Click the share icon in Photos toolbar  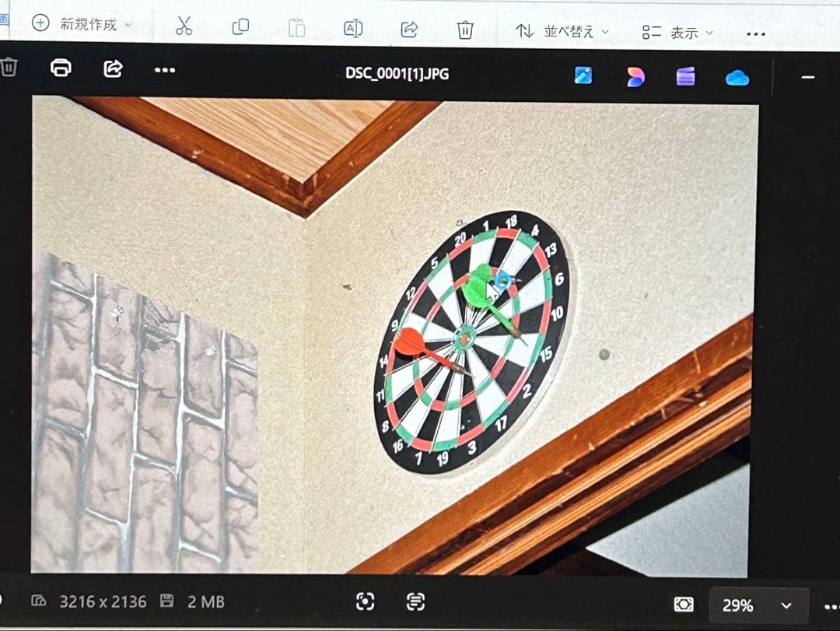click(113, 68)
